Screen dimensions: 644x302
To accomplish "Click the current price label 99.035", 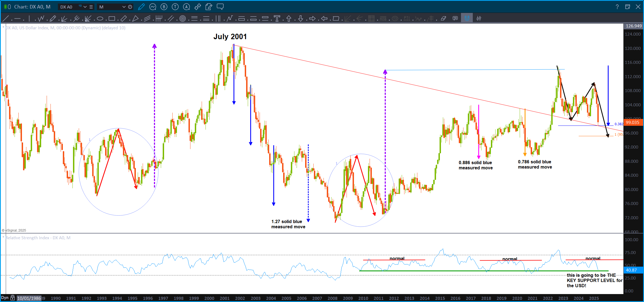I will click(633, 122).
